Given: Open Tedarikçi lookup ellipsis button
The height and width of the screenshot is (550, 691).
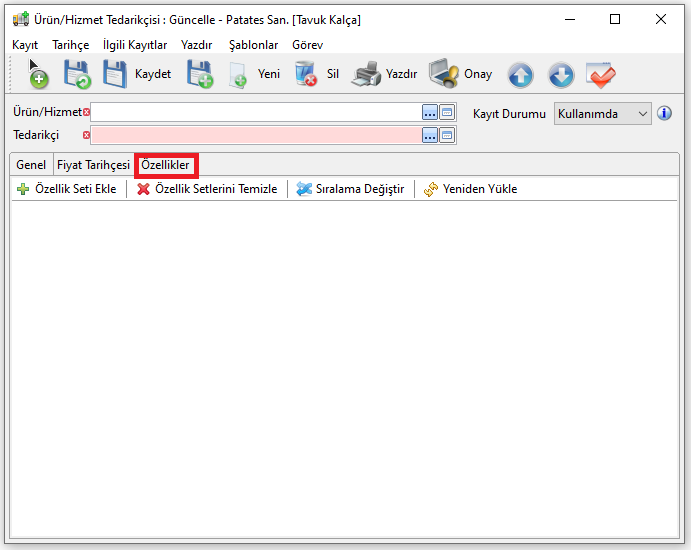Looking at the screenshot, I should (430, 135).
